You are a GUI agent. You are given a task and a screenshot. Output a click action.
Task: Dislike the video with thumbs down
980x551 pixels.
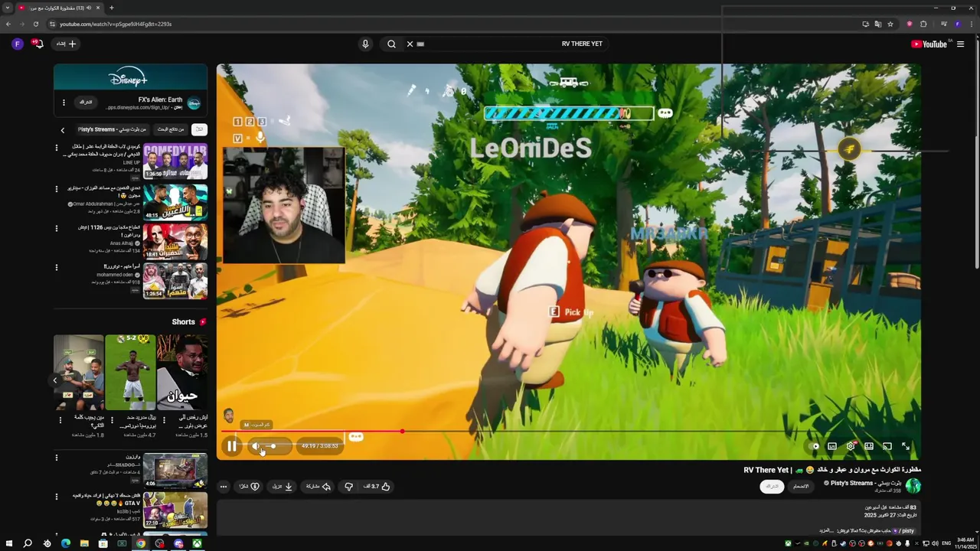click(x=348, y=486)
